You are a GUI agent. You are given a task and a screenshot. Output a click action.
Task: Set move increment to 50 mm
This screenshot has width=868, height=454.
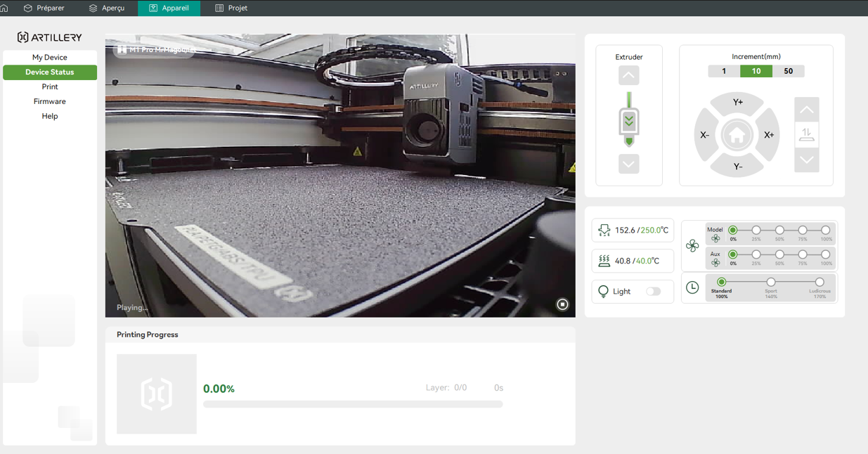pyautogui.click(x=789, y=71)
